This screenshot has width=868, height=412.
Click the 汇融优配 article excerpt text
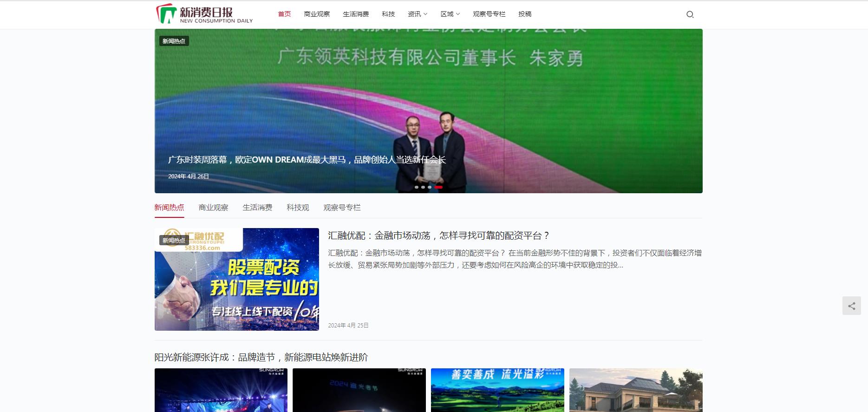515,259
